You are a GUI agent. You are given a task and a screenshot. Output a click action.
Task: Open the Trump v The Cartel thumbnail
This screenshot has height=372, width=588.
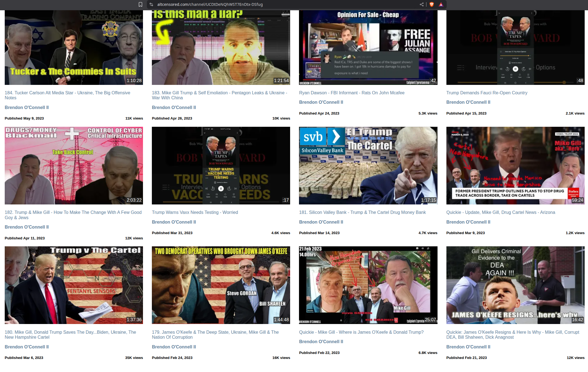point(74,285)
